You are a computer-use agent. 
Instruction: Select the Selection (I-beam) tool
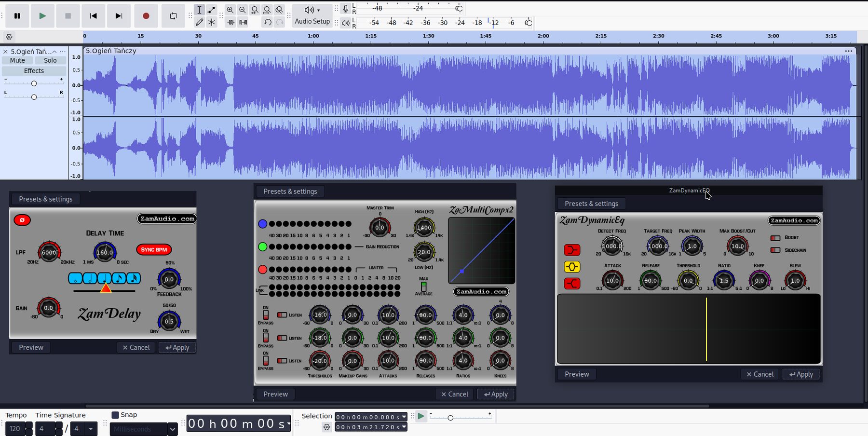[199, 10]
